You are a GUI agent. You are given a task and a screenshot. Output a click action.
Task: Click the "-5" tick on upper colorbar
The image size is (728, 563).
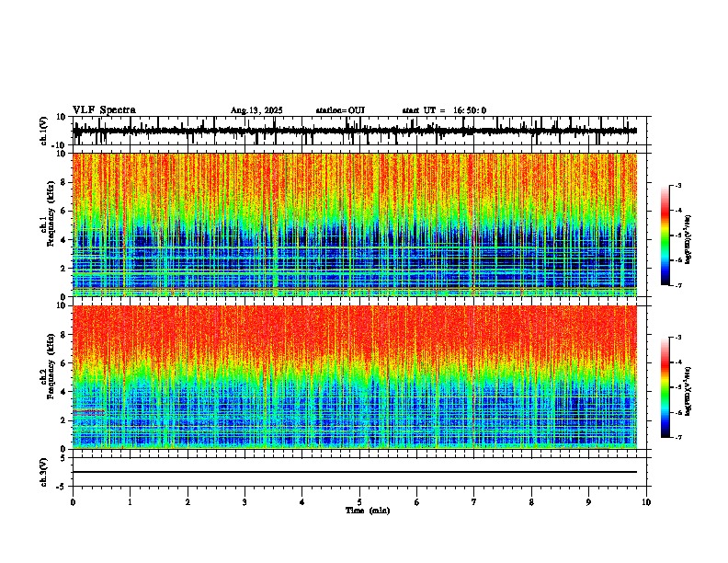pyautogui.click(x=677, y=236)
